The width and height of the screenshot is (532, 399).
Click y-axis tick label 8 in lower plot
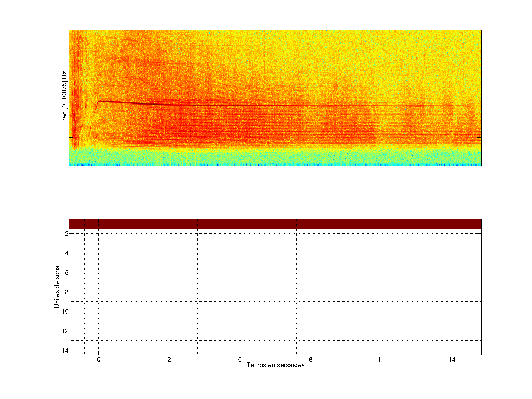pyautogui.click(x=67, y=292)
